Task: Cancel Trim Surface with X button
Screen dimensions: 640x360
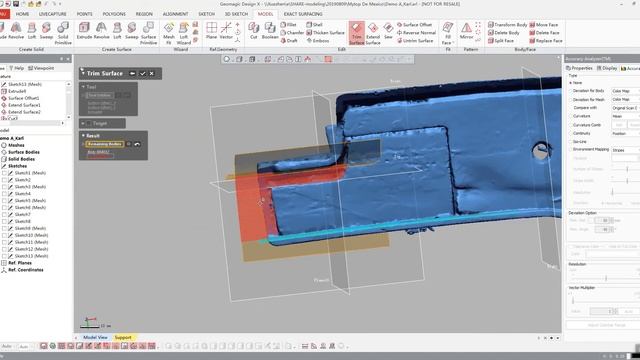Action: (152, 73)
